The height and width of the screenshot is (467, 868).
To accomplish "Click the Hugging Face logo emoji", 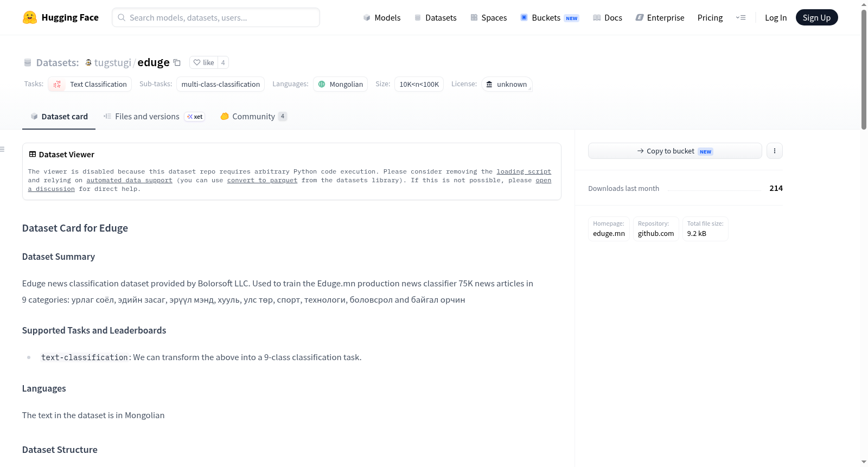I will click(x=30, y=17).
